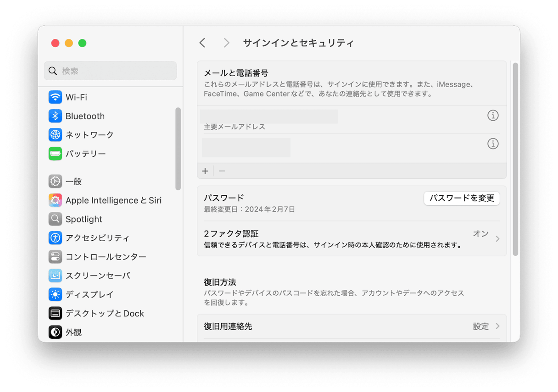Go back using the navigation arrow
558x392 pixels.
point(202,42)
